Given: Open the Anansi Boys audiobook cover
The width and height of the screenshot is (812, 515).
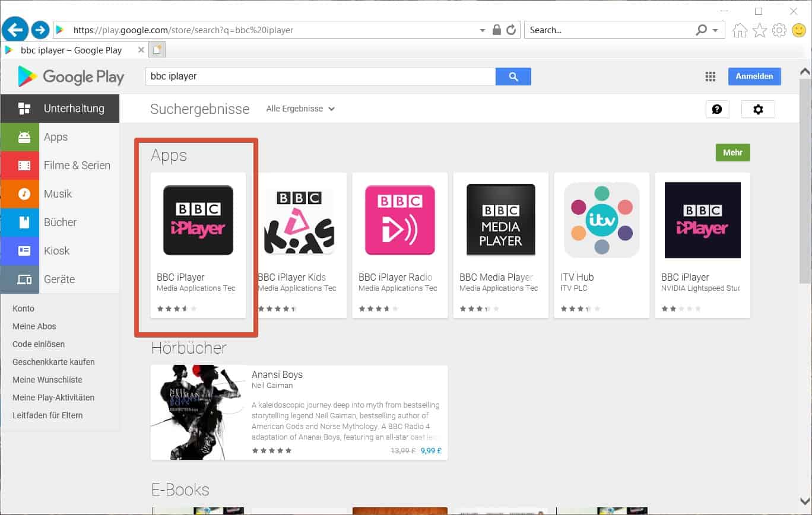Looking at the screenshot, I should pos(198,412).
